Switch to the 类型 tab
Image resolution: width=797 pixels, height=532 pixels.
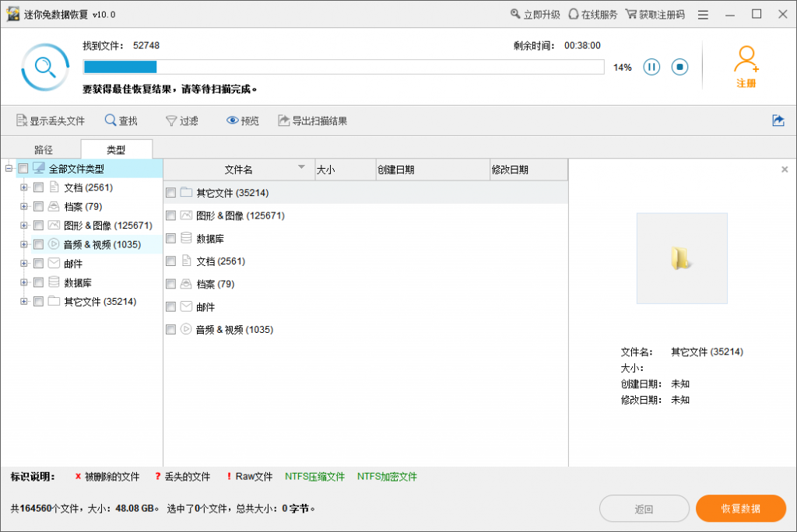tap(117, 149)
